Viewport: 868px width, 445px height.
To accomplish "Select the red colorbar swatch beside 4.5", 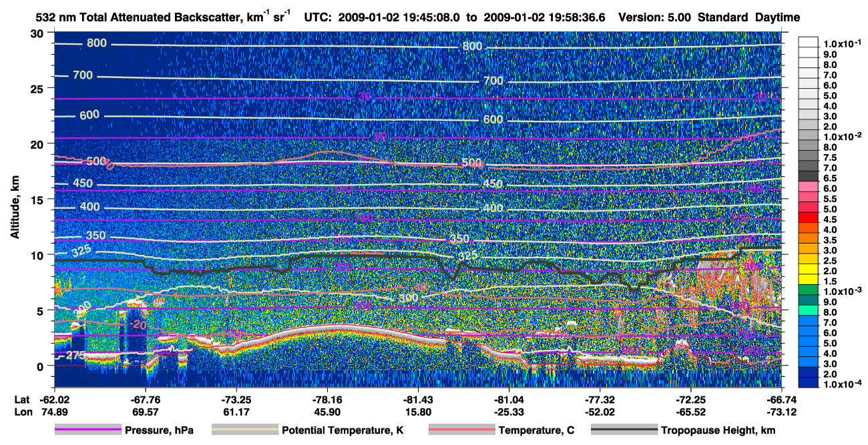I will pyautogui.click(x=809, y=219).
